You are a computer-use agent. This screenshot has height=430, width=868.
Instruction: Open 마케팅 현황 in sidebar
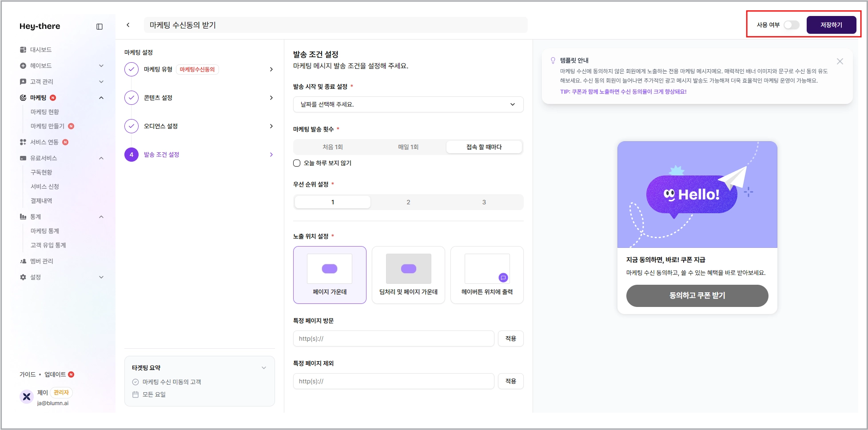[x=45, y=112]
